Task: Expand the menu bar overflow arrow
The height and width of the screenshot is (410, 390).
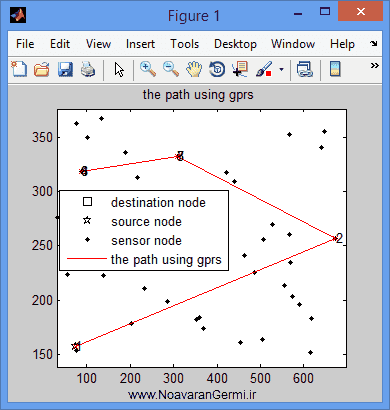Action: tap(374, 44)
